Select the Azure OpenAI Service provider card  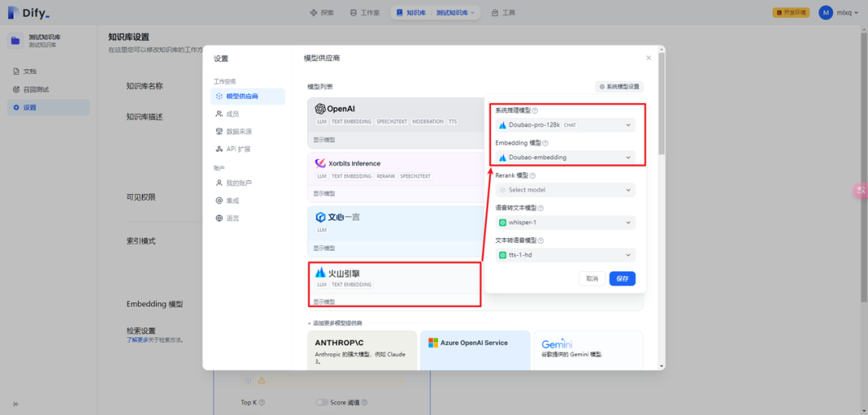[475, 350]
